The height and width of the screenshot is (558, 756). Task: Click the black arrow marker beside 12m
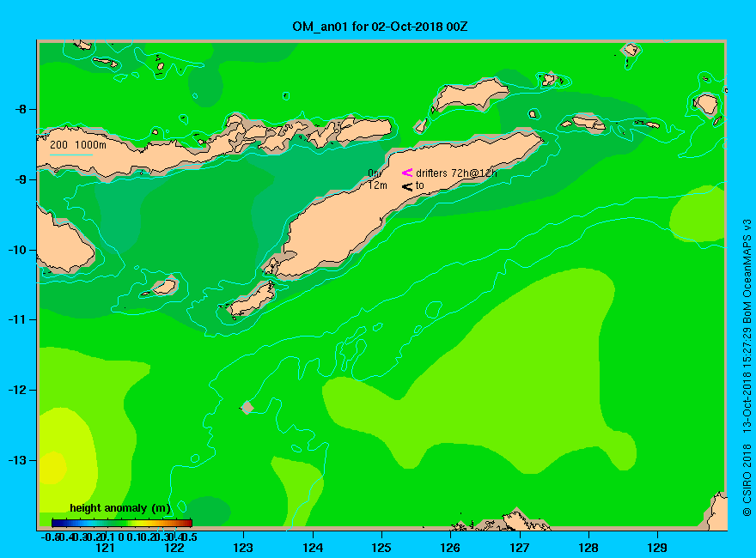click(x=407, y=186)
